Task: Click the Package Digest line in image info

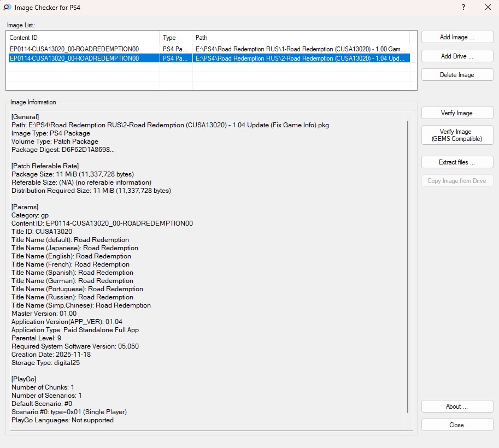Action: pyautogui.click(x=63, y=150)
